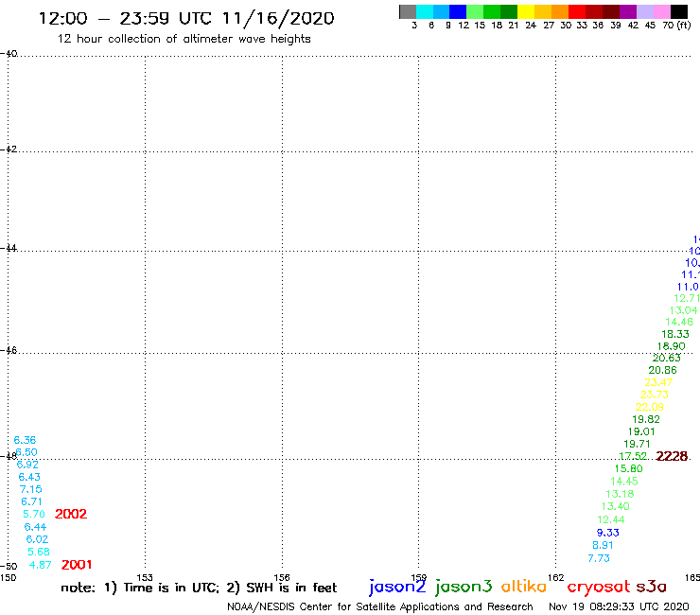Click wave height value 7.15
This screenshot has height=615, width=700.
point(31,489)
